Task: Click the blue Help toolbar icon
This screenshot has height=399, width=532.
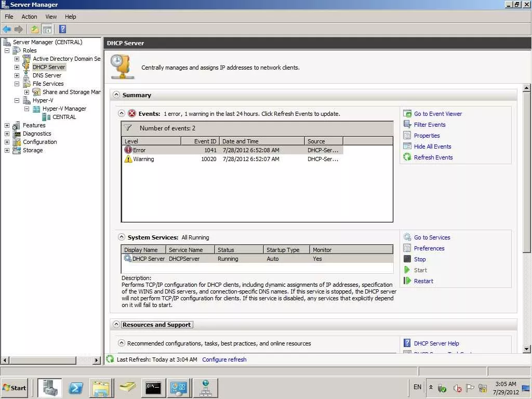Action: coord(62,29)
